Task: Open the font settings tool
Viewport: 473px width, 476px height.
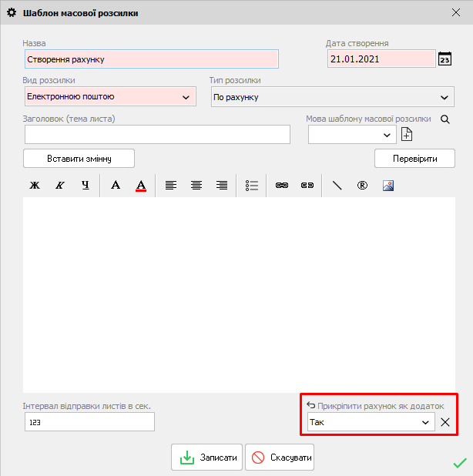Action: 116,186
